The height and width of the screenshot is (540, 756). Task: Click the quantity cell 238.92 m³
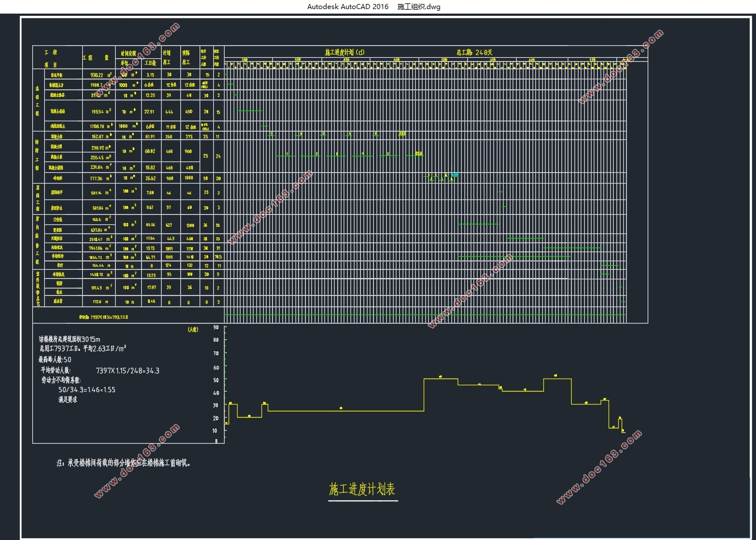pyautogui.click(x=100, y=148)
